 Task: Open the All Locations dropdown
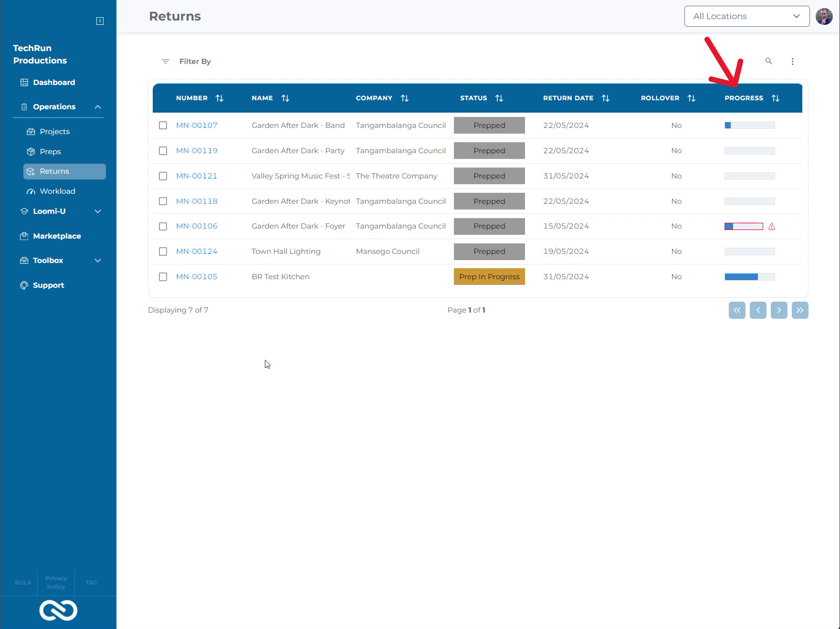(x=746, y=16)
